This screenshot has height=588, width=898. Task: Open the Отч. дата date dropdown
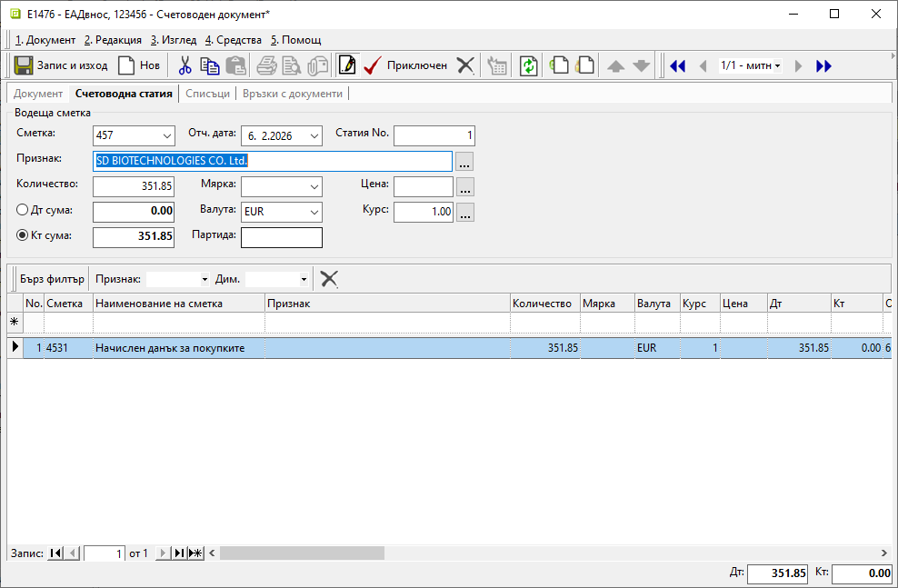(x=314, y=135)
